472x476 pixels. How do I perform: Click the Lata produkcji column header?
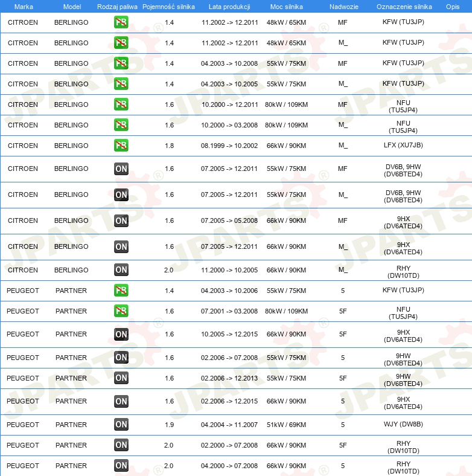pos(229,6)
